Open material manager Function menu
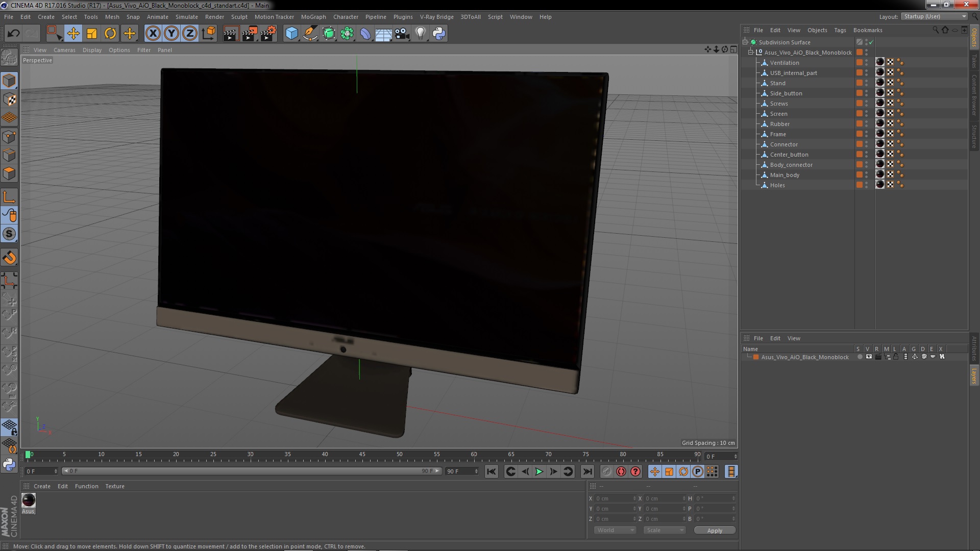The image size is (980, 551). point(86,486)
